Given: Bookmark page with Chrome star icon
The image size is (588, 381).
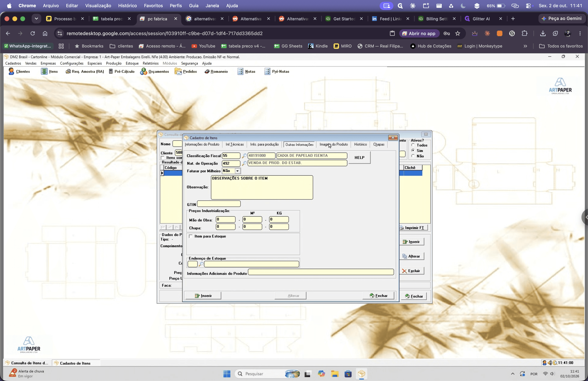Looking at the screenshot, I should tap(458, 33).
